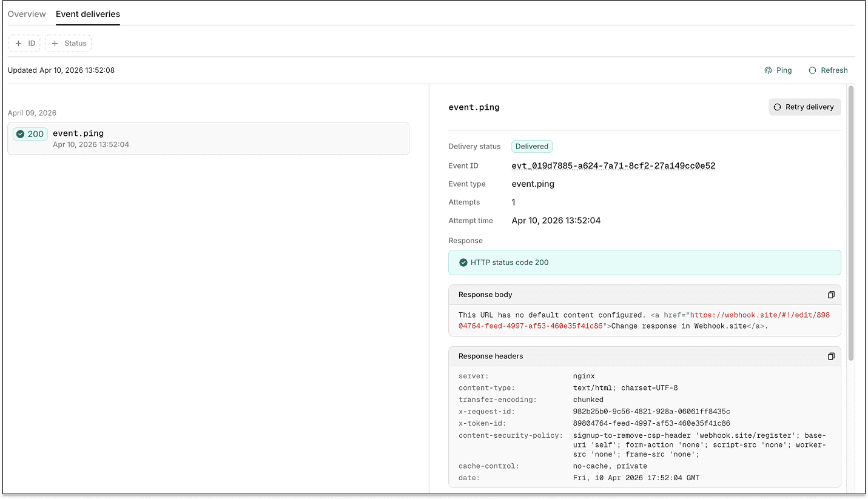Add an ID filter
868x499 pixels.
click(x=24, y=44)
